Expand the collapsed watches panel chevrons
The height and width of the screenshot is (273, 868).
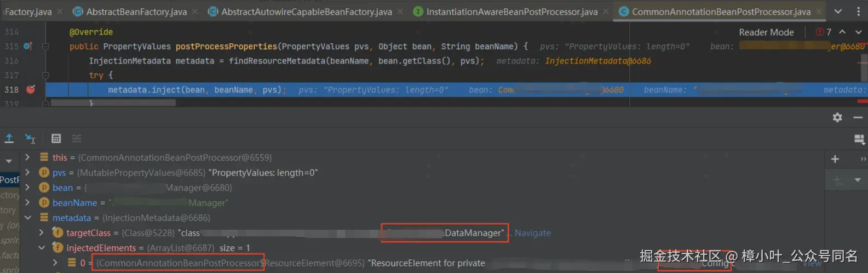coord(863,159)
